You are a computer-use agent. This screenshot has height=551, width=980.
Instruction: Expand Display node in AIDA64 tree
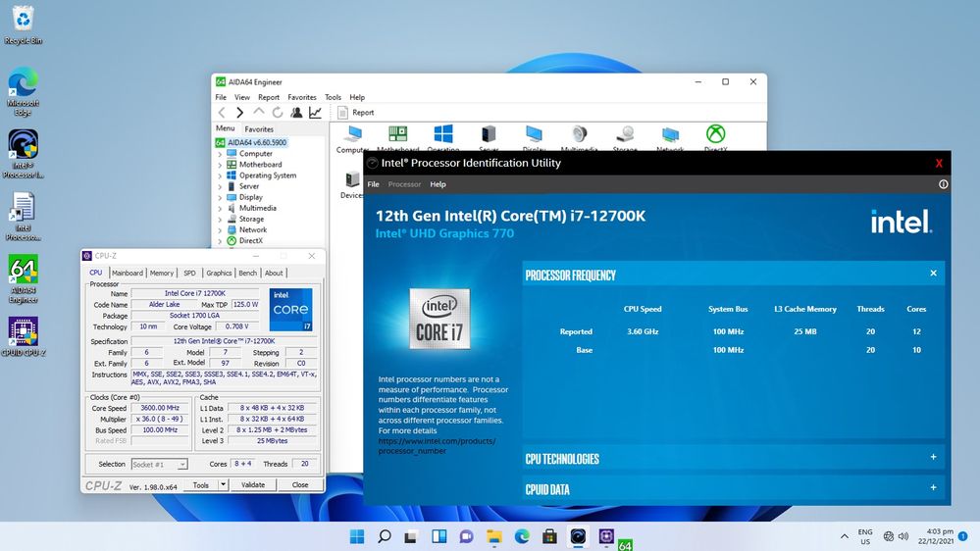click(x=220, y=197)
